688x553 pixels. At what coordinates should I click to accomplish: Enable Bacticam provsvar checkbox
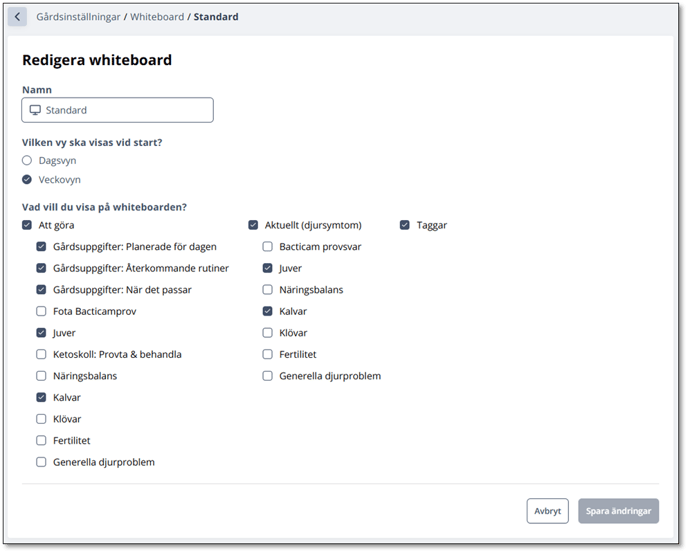[x=268, y=247]
